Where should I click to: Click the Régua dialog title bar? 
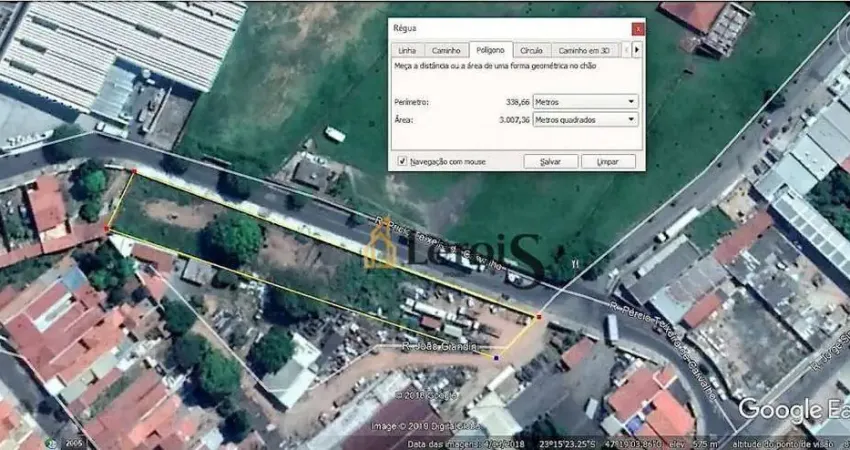[510, 28]
